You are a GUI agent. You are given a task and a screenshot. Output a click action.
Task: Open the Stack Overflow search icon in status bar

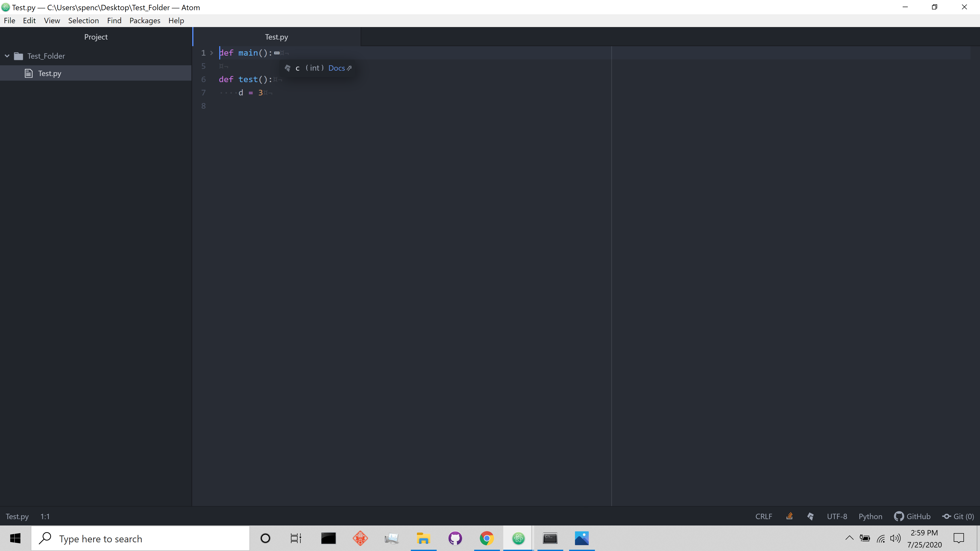[790, 516]
